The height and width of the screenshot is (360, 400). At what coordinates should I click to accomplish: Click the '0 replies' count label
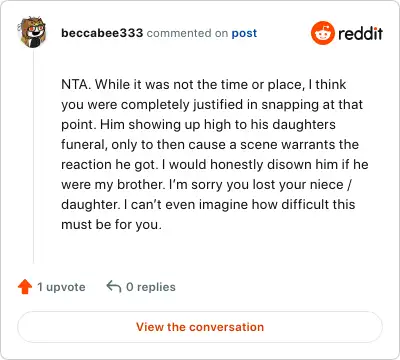coord(151,287)
